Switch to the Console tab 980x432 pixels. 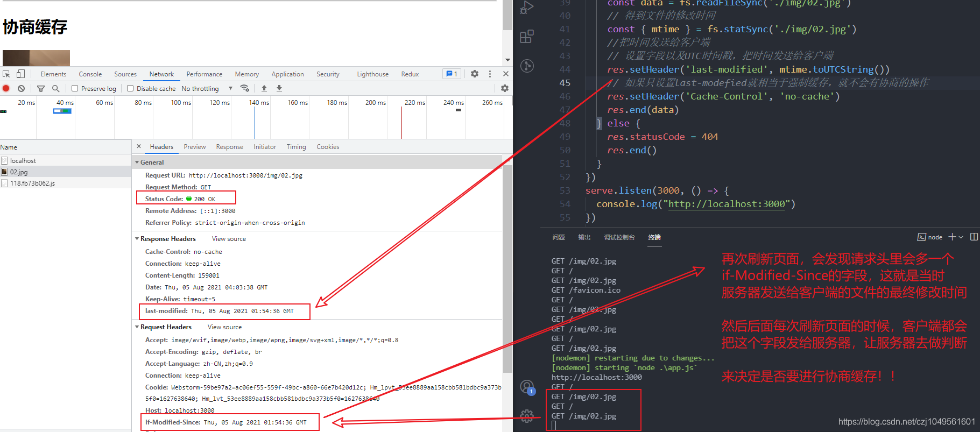coord(90,74)
